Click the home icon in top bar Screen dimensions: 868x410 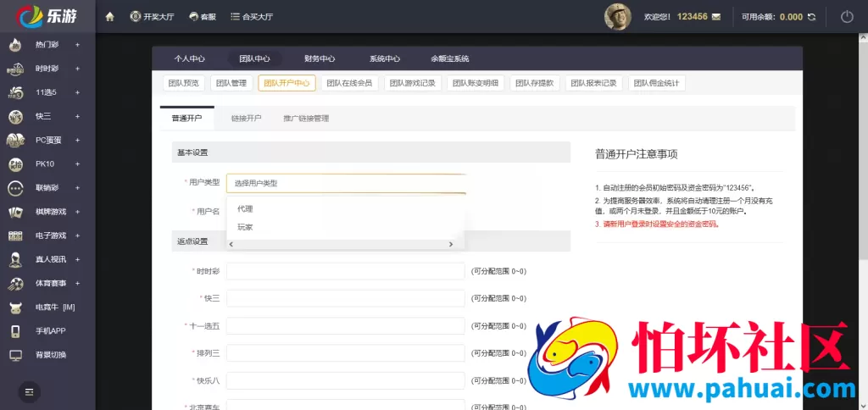(x=109, y=17)
